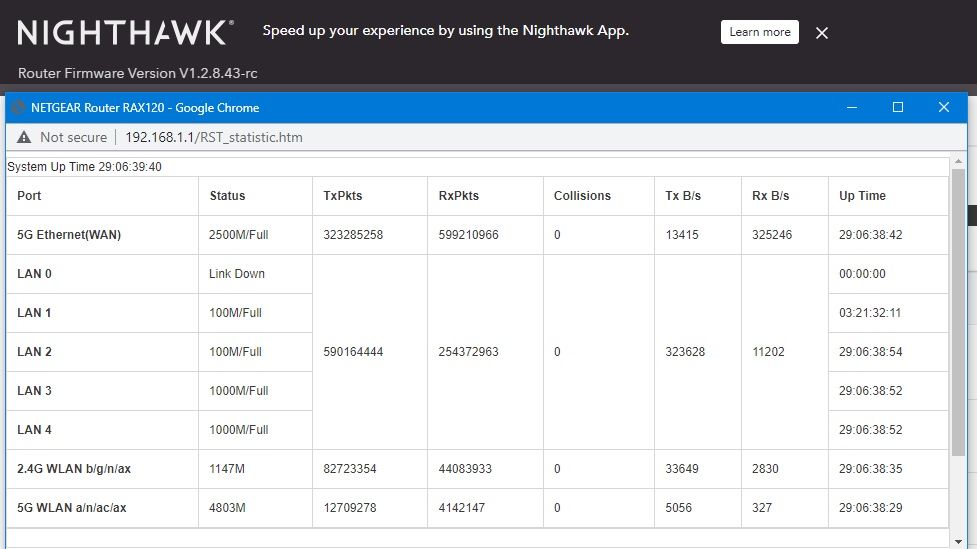Click the vertical scrollbar thumb
The image size is (977, 549).
(x=958, y=310)
